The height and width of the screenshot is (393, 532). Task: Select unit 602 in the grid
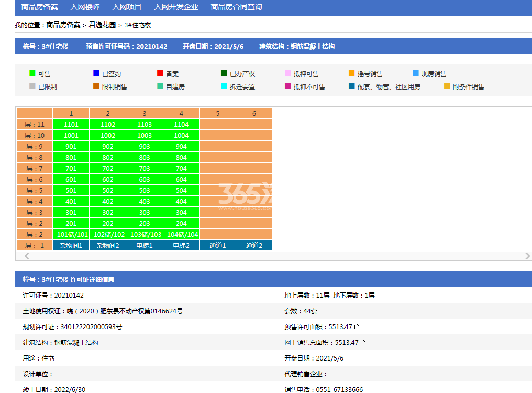[107, 179]
